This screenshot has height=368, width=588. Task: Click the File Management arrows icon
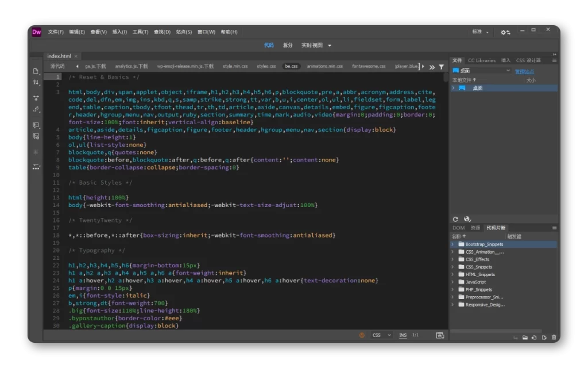click(36, 83)
